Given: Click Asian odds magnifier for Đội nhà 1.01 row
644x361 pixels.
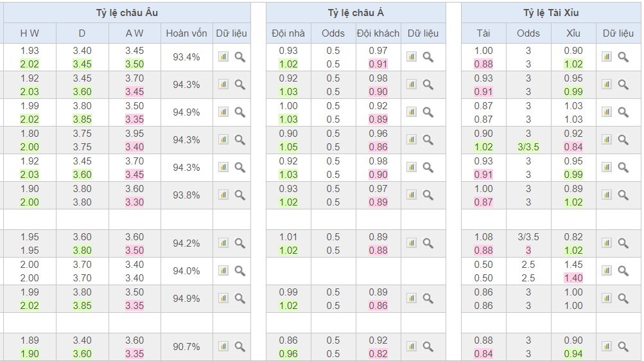Looking at the screenshot, I should (x=428, y=243).
